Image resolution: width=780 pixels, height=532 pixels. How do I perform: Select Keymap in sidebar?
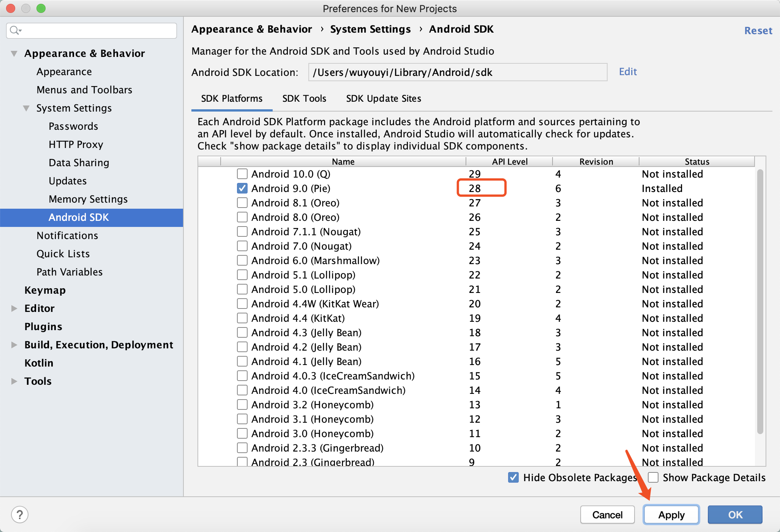(45, 290)
